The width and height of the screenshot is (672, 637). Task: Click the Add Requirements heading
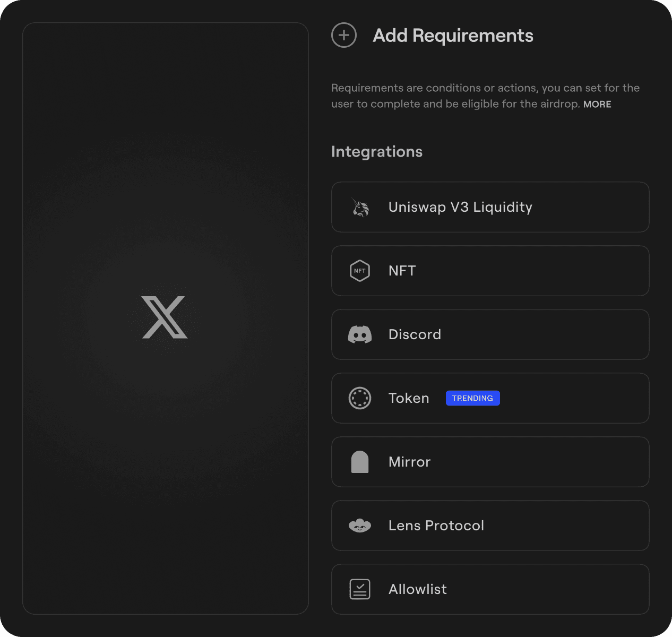pos(453,36)
